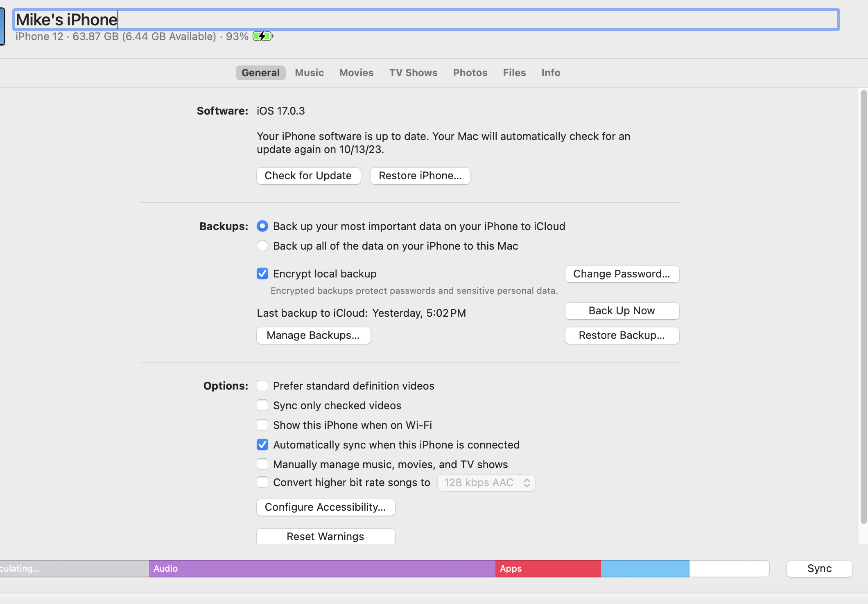868x604 pixels.
Task: Click the purple Audio storage segment
Action: click(322, 568)
